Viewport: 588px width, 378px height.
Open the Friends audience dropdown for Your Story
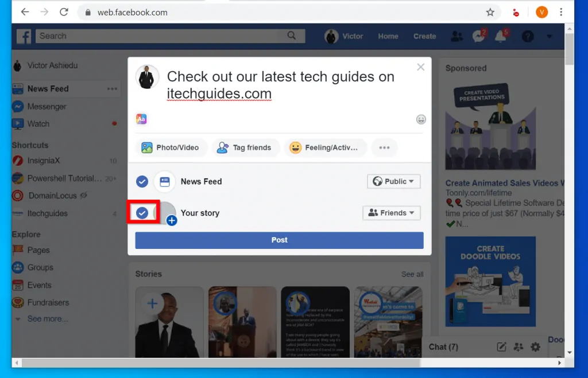pos(391,213)
